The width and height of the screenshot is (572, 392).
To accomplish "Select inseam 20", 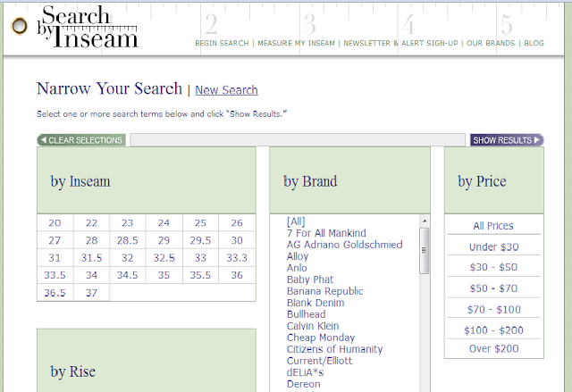I will click(55, 223).
